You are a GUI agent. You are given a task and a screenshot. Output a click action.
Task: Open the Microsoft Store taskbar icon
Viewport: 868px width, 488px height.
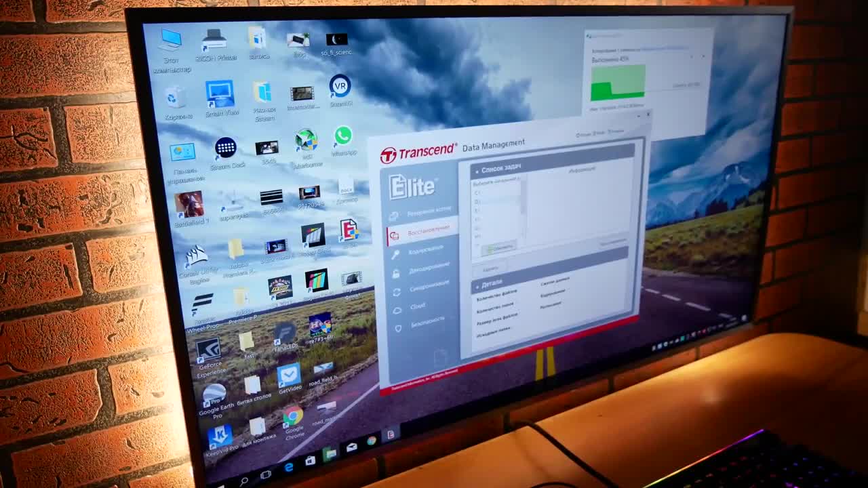pos(310,461)
